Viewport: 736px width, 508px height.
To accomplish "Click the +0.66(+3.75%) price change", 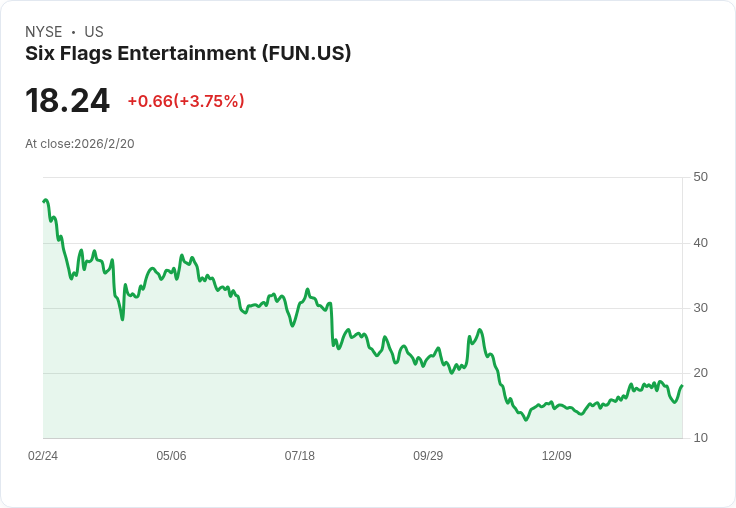I will click(x=186, y=101).
